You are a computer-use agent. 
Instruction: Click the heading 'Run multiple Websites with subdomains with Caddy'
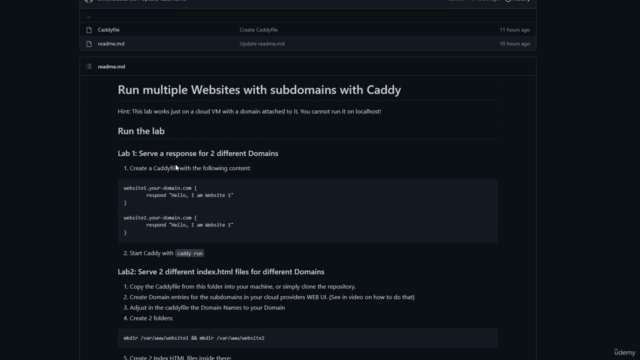259,90
